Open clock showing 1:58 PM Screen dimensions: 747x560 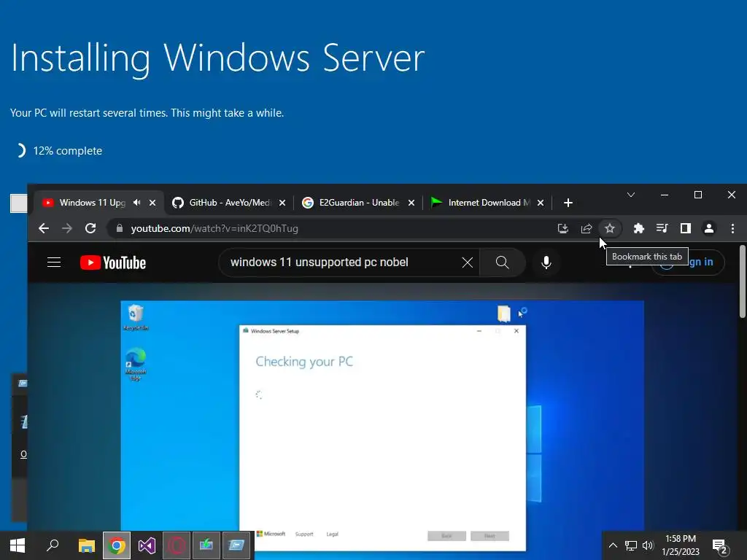(x=681, y=545)
